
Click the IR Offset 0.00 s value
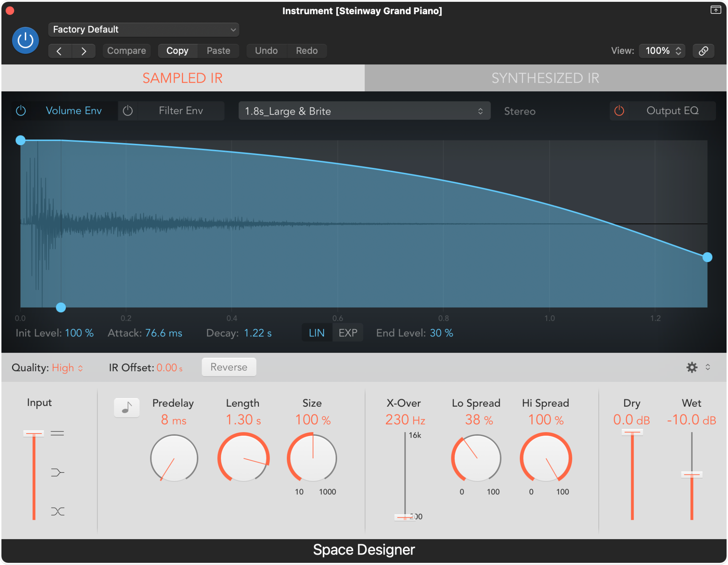click(170, 368)
